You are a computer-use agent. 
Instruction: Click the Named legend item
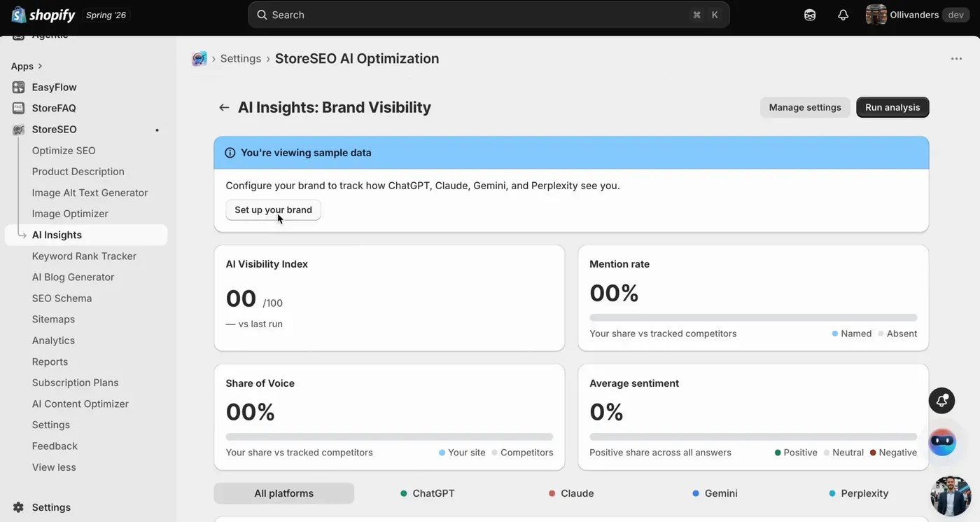(852, 334)
